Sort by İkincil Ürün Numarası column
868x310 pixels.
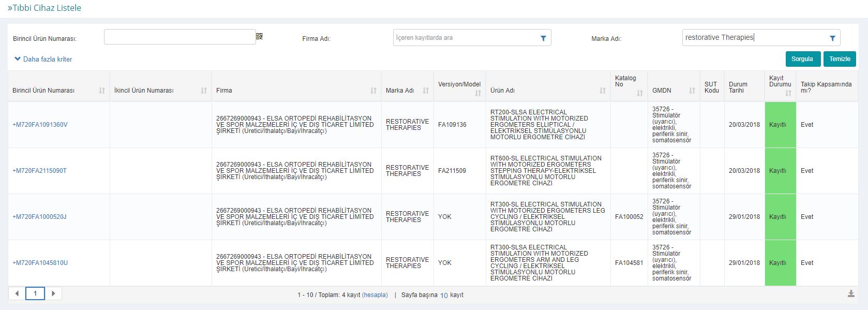204,91
